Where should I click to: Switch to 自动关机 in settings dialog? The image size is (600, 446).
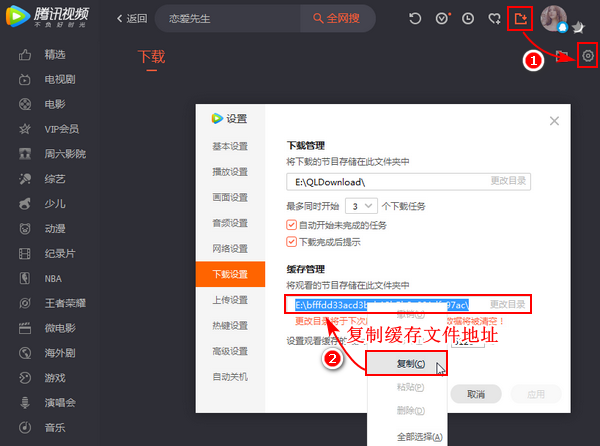(x=230, y=377)
